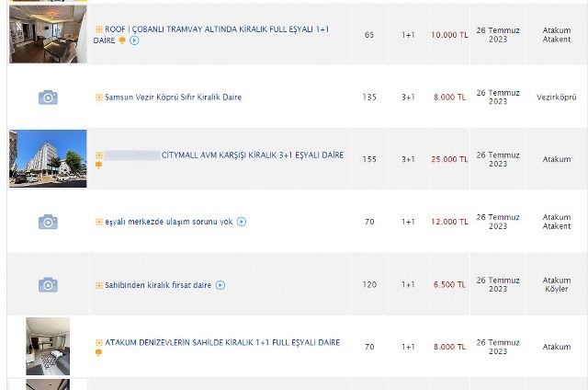The height and width of the screenshot is (390, 588).
Task: Play video icon beside eşyalı merkezde listing
Action: click(242, 222)
